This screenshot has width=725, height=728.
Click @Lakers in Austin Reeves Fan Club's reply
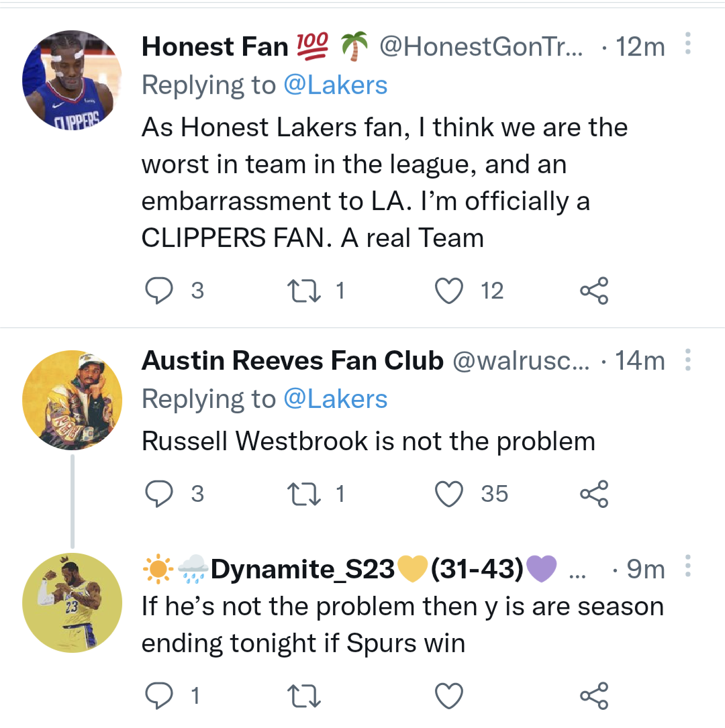336,399
